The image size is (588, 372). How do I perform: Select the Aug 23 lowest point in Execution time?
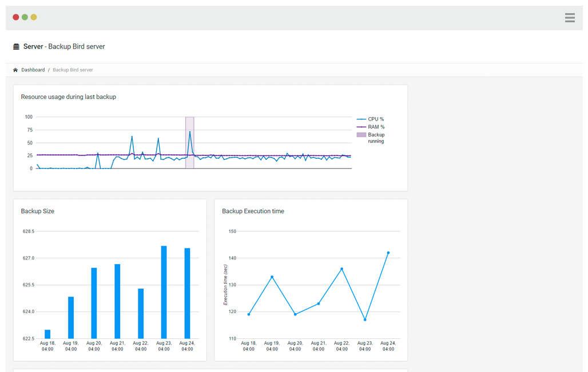tap(365, 319)
